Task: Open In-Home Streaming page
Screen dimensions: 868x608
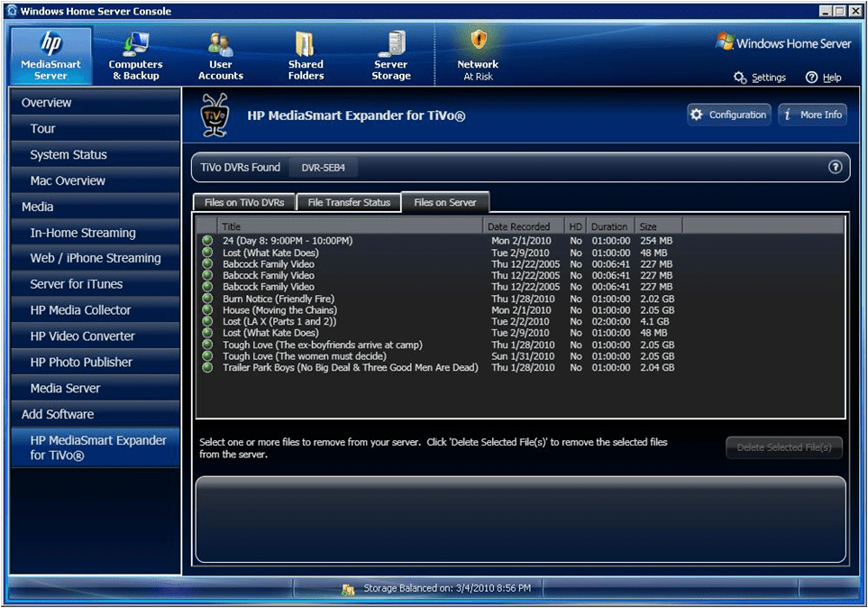Action: (x=96, y=233)
